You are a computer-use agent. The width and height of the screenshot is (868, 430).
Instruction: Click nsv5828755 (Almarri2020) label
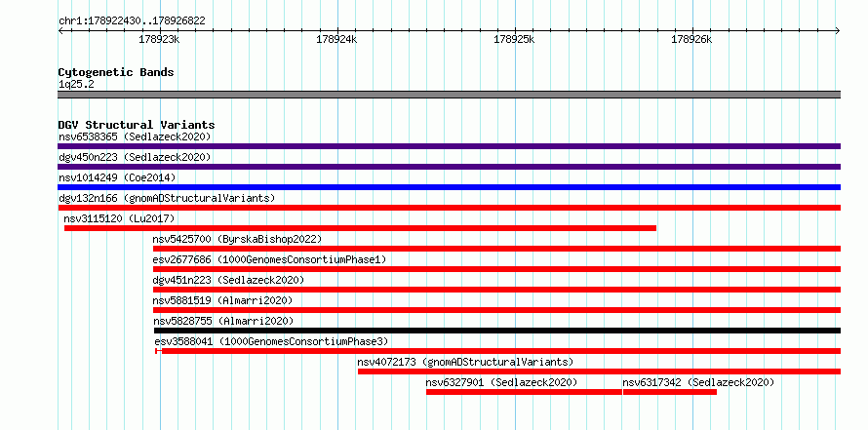[223, 321]
